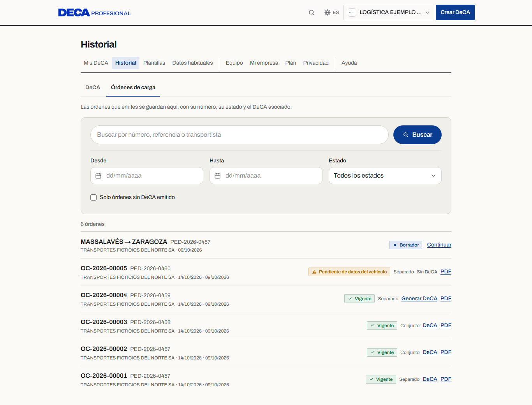Click the Crear DeCA button
Screen dimensions: 532x405
(455, 12)
